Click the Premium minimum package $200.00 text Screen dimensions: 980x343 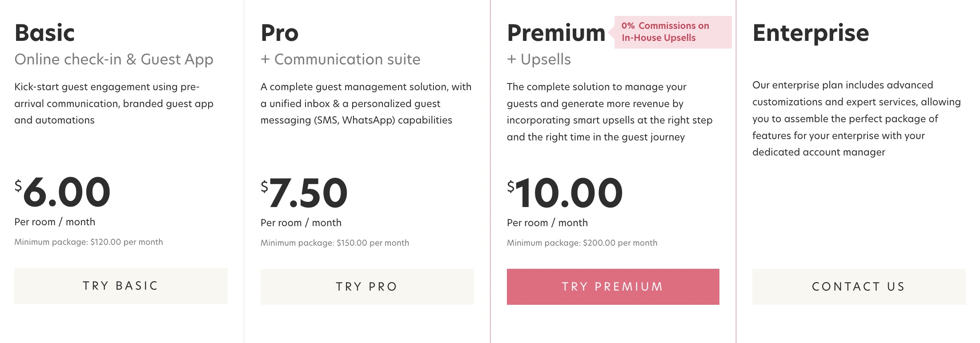tap(582, 243)
